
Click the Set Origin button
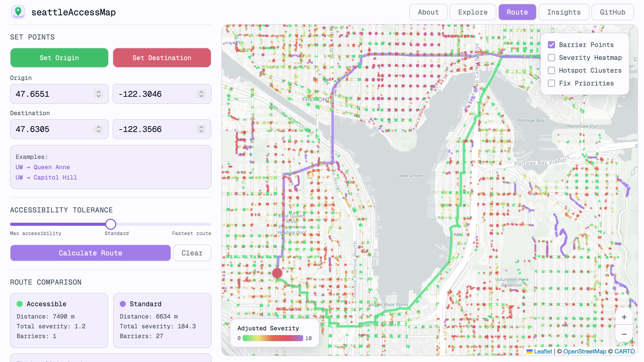coord(59,58)
